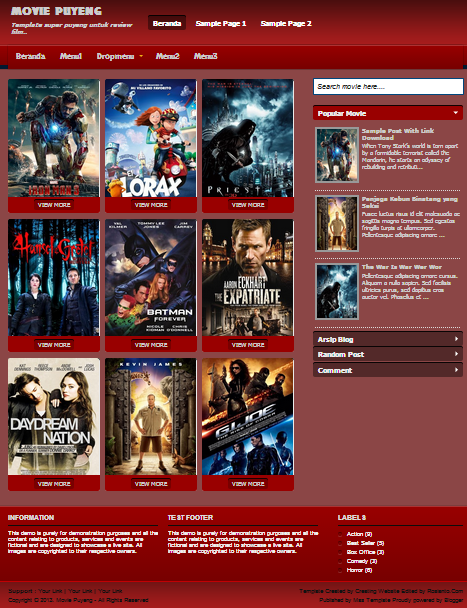Follow the Blogger footer link
The width and height of the screenshot is (467, 608).
coord(453,600)
